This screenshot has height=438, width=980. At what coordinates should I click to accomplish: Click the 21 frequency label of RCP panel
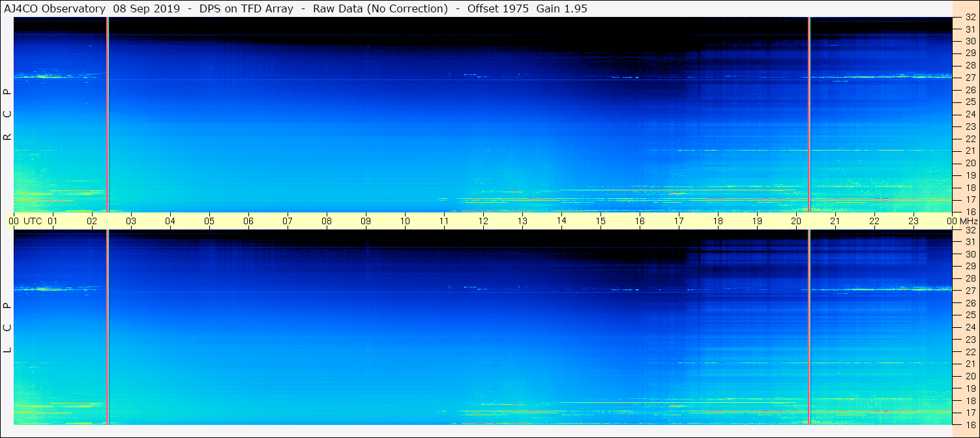(x=970, y=151)
